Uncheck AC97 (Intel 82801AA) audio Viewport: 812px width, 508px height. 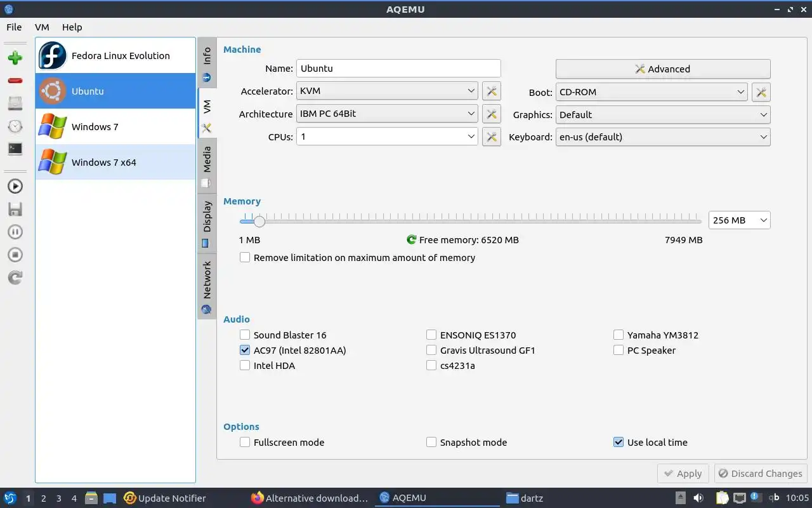coord(292,351)
